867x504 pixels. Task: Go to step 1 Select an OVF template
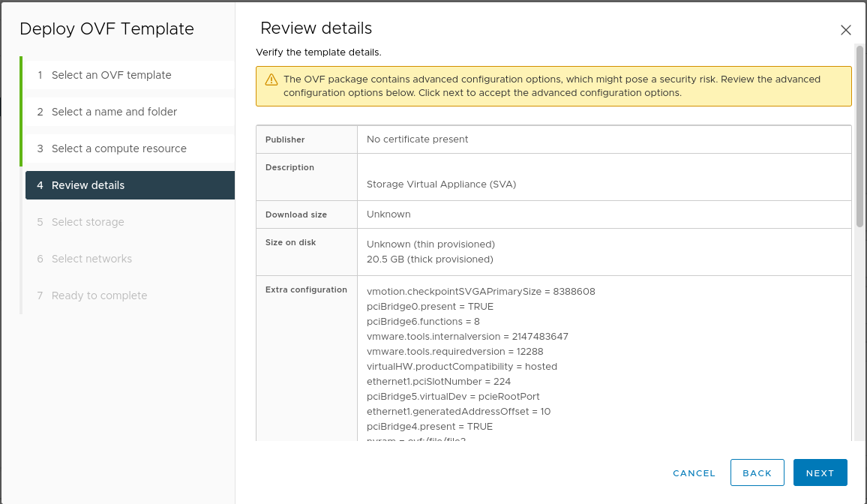111,75
